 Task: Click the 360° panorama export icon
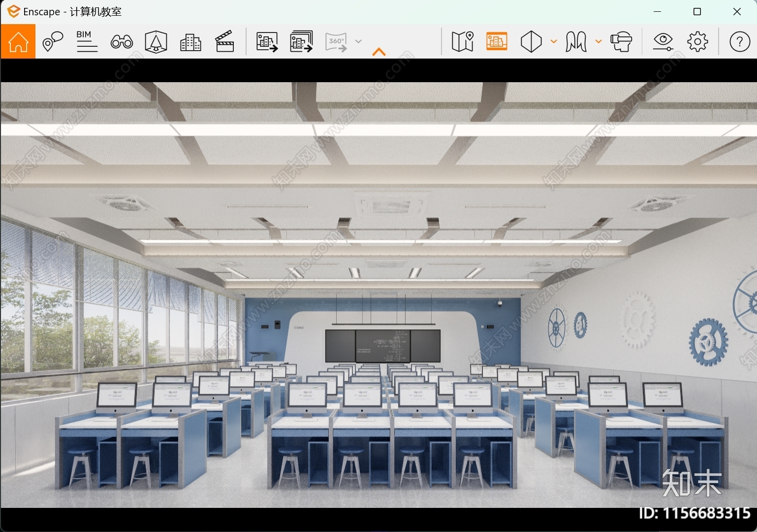coord(336,42)
